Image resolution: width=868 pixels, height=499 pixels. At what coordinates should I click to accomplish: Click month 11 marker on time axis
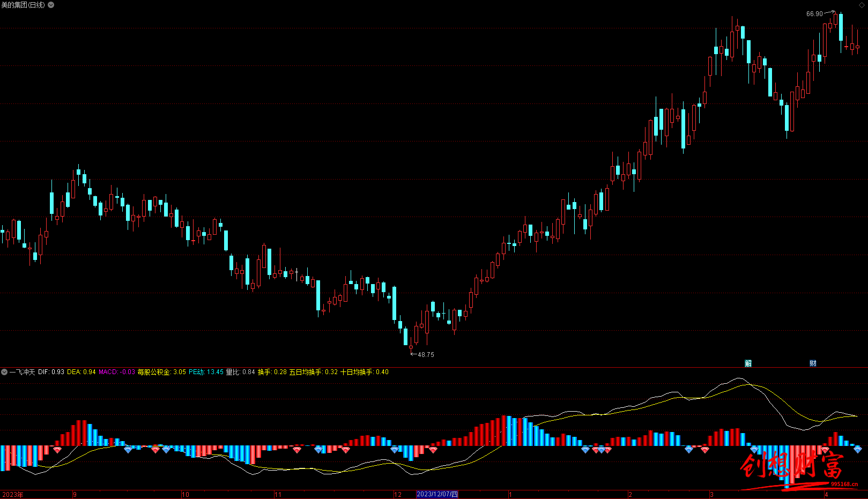pyautogui.click(x=278, y=495)
